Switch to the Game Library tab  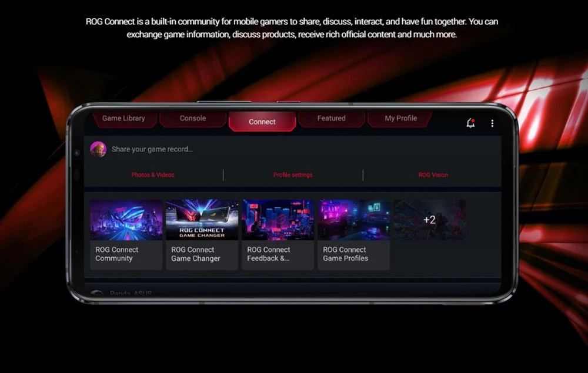tap(123, 118)
